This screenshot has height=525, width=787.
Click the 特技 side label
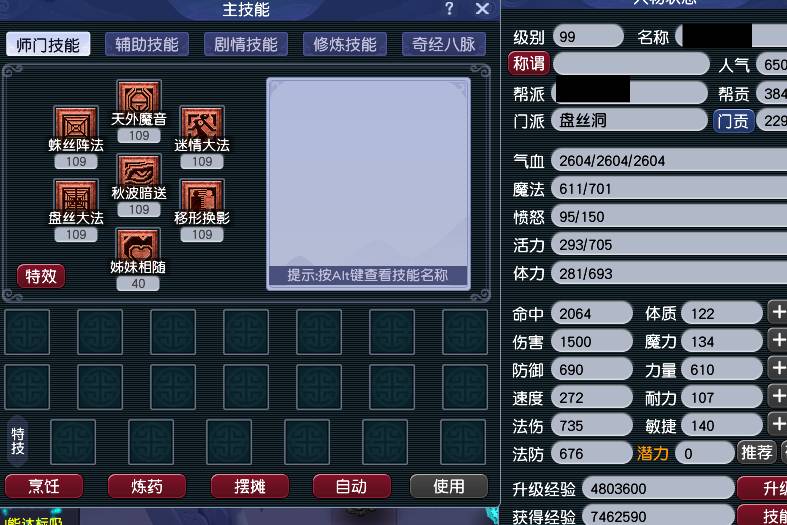pyautogui.click(x=18, y=441)
